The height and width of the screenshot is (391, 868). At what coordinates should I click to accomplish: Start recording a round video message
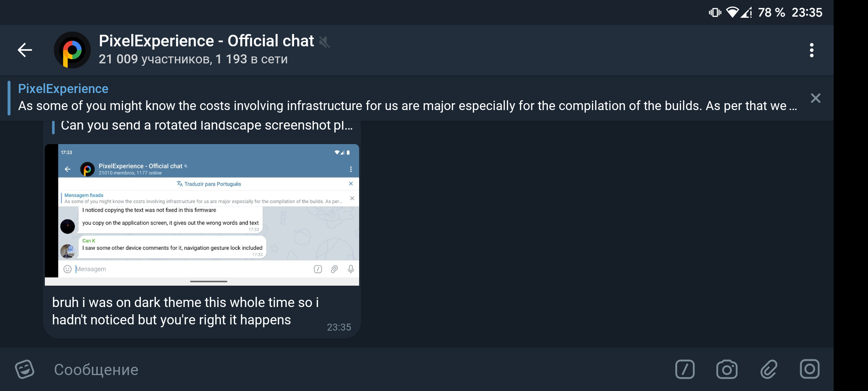809,369
